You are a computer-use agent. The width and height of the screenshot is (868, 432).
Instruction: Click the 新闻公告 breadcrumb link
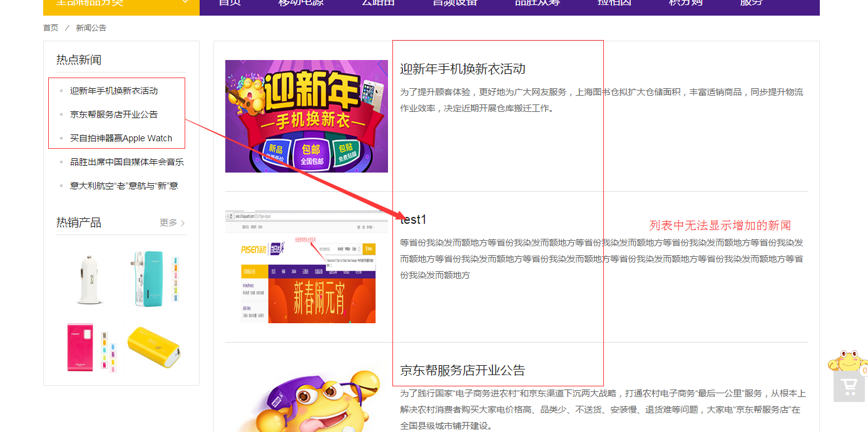[91, 28]
